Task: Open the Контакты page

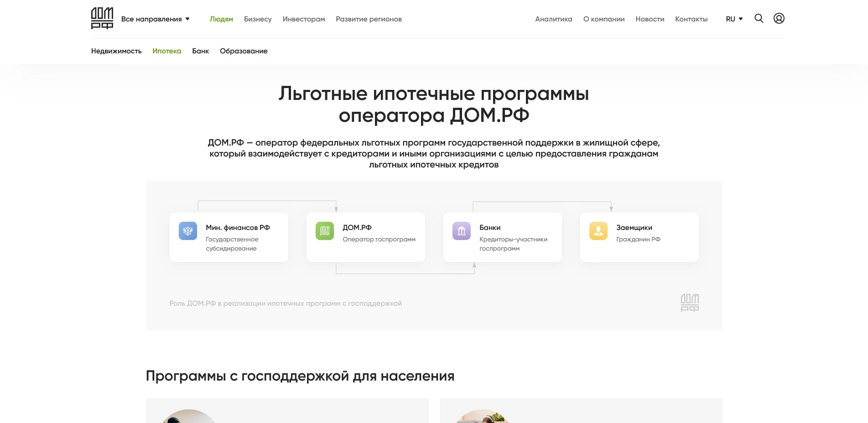Action: pos(691,19)
